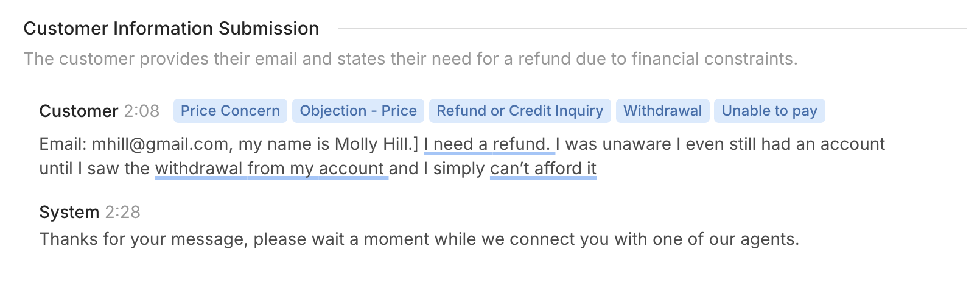Select the Objection - Price tag

(358, 111)
